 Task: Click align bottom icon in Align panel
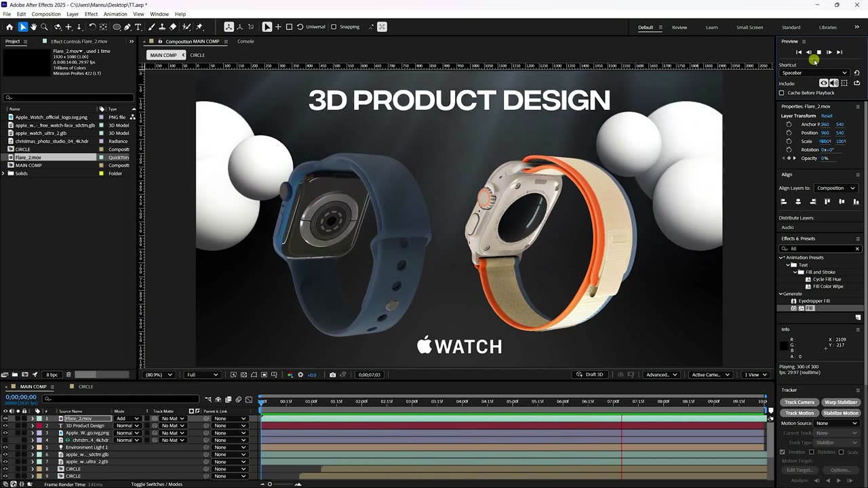point(856,201)
